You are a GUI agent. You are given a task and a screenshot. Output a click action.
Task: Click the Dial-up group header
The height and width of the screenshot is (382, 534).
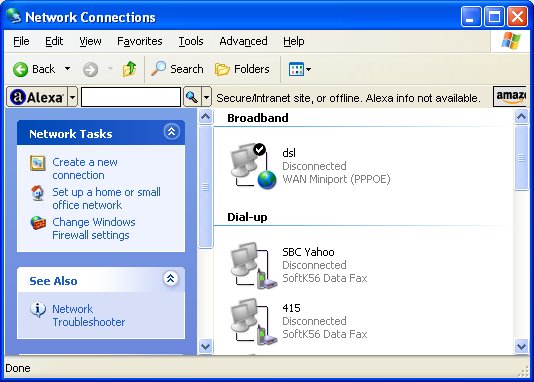pos(247,217)
